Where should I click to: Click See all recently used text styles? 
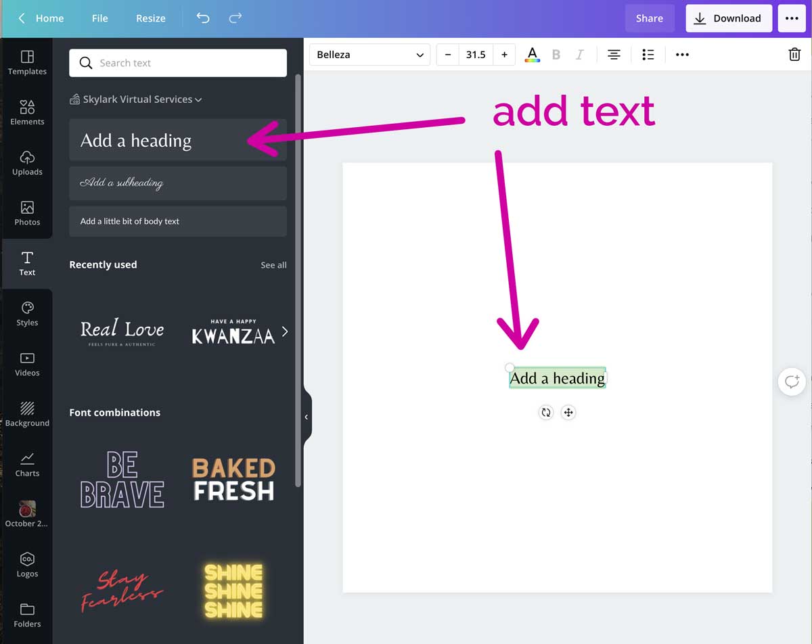pos(273,264)
